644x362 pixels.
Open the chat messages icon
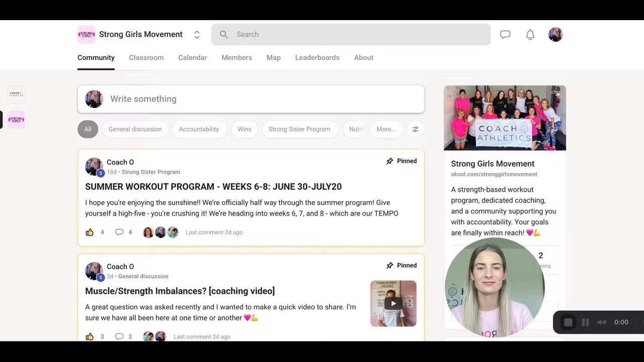pos(505,35)
